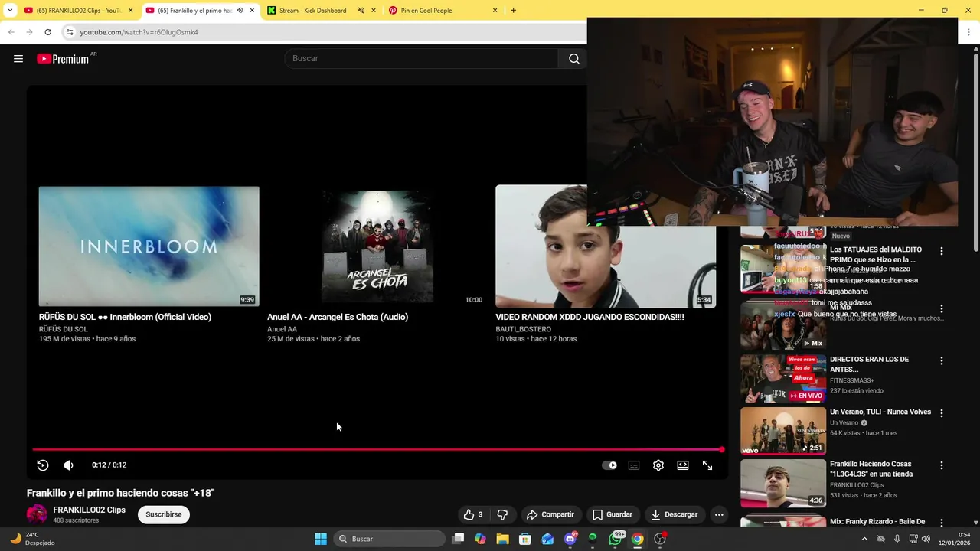Switch to the Stream - Kick Dashboard tab

tap(312, 11)
